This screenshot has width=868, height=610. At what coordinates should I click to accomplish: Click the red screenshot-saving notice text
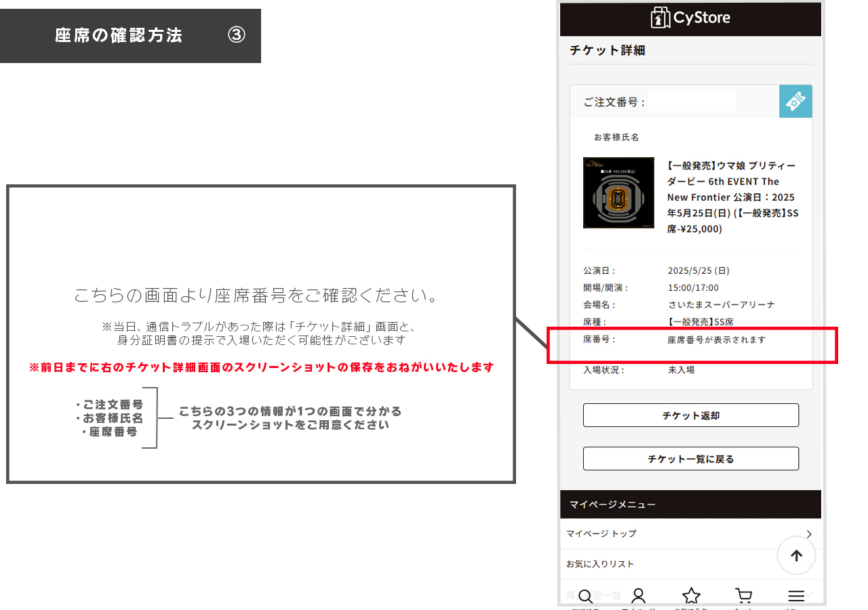[x=261, y=367]
